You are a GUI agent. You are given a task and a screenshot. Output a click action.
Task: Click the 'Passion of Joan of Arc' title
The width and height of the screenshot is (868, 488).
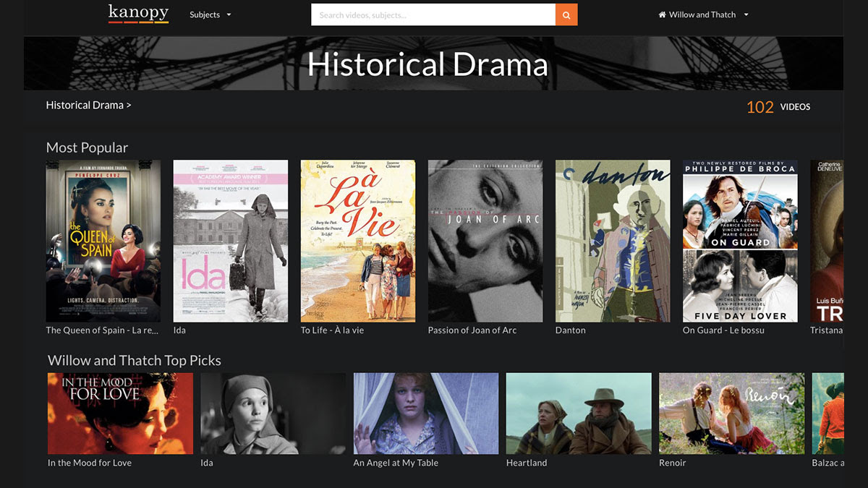pyautogui.click(x=472, y=330)
